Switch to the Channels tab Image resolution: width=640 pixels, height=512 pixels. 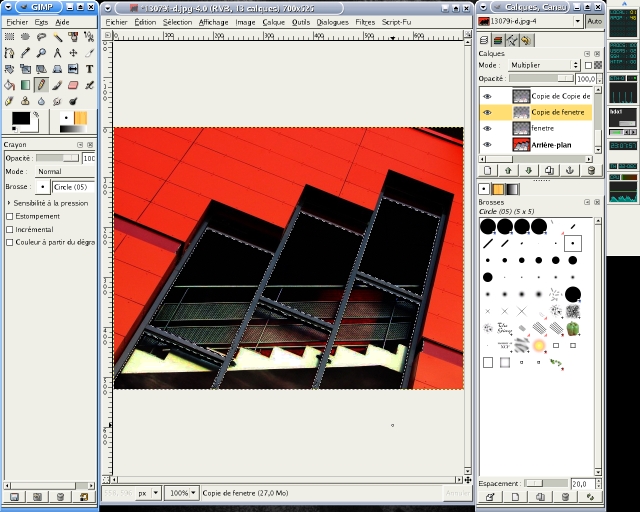tap(498, 40)
